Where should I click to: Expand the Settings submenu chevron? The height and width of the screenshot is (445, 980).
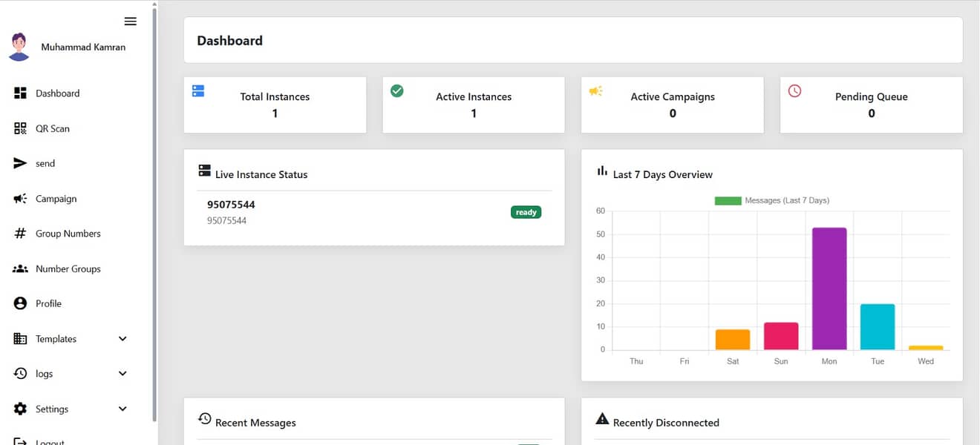122,409
